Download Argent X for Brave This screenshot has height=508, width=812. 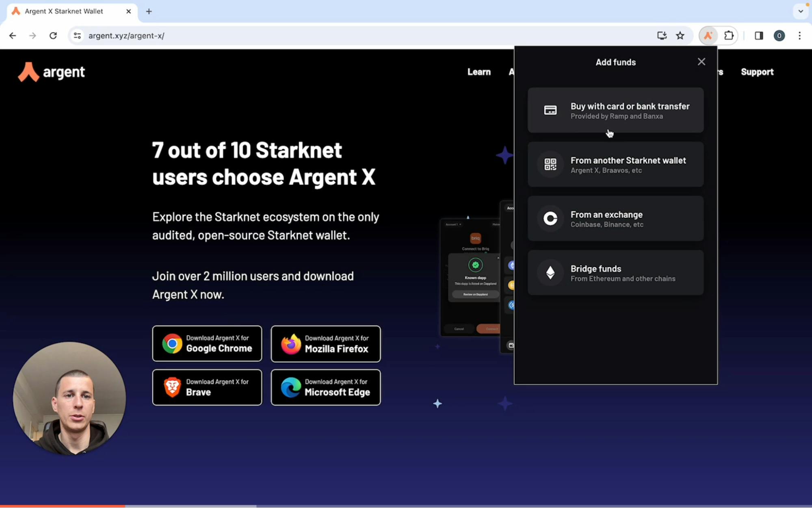point(207,387)
